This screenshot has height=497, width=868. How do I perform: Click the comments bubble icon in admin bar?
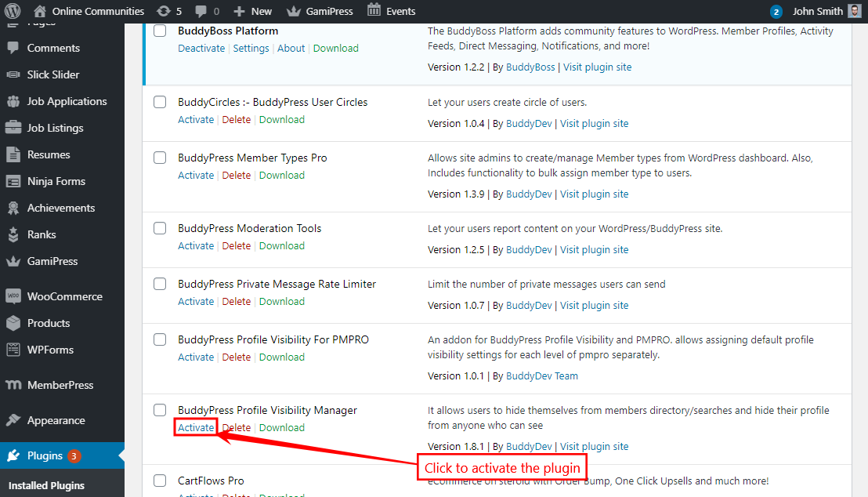click(199, 11)
